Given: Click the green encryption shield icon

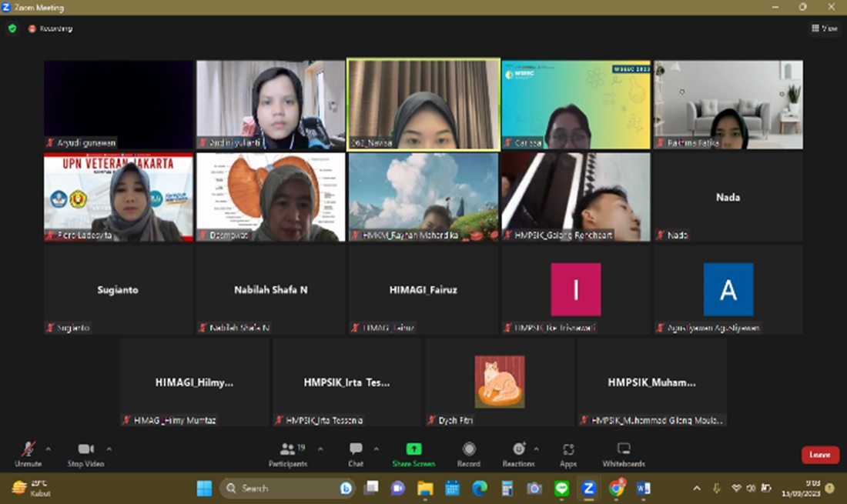Looking at the screenshot, I should (x=12, y=28).
